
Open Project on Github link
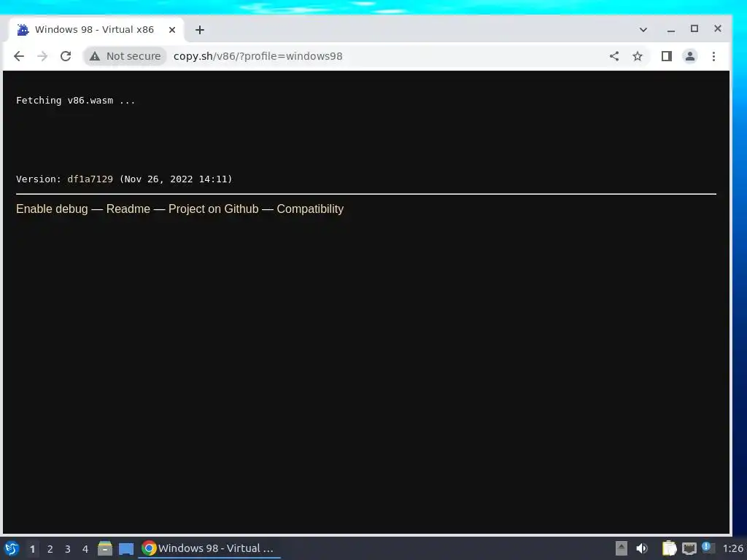click(214, 209)
